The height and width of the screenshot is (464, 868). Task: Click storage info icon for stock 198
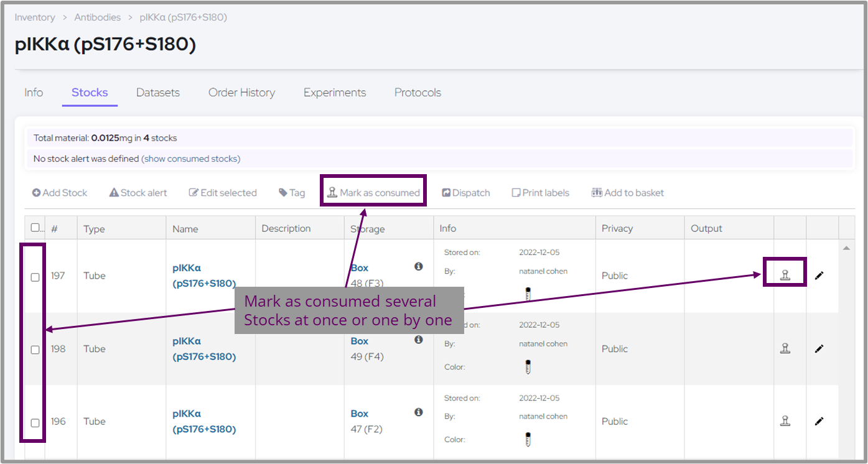coord(419,340)
